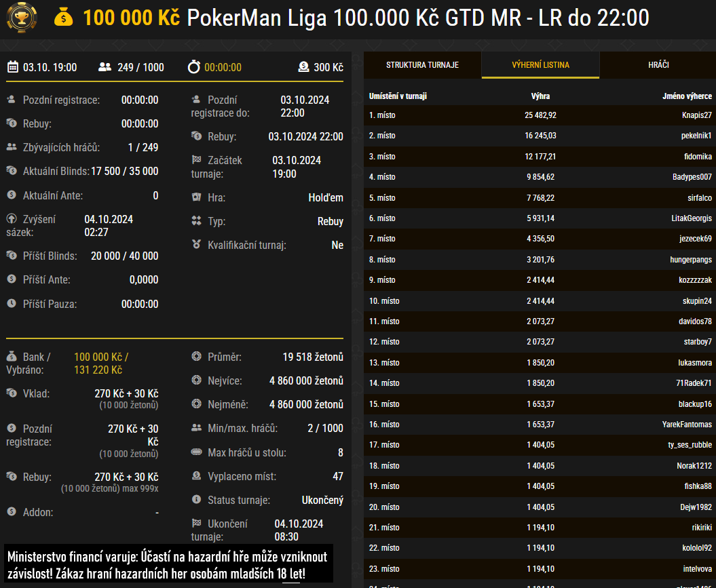Click the '1. místo' placement cell
The image size is (716, 588).
(382, 115)
